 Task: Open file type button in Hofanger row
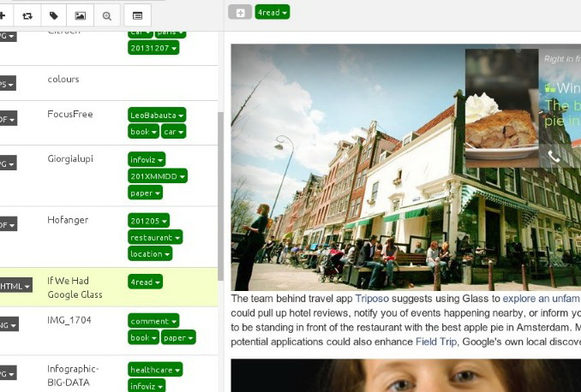(9, 224)
